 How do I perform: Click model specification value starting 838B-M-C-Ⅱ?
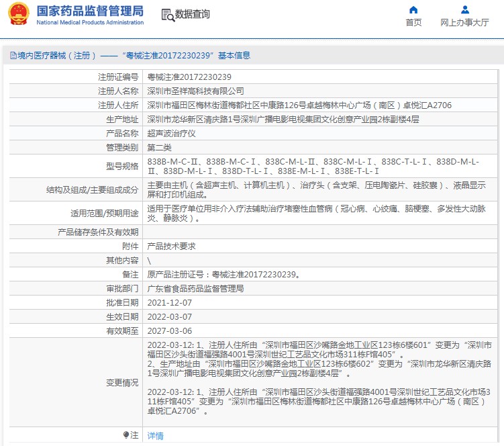tap(313, 166)
